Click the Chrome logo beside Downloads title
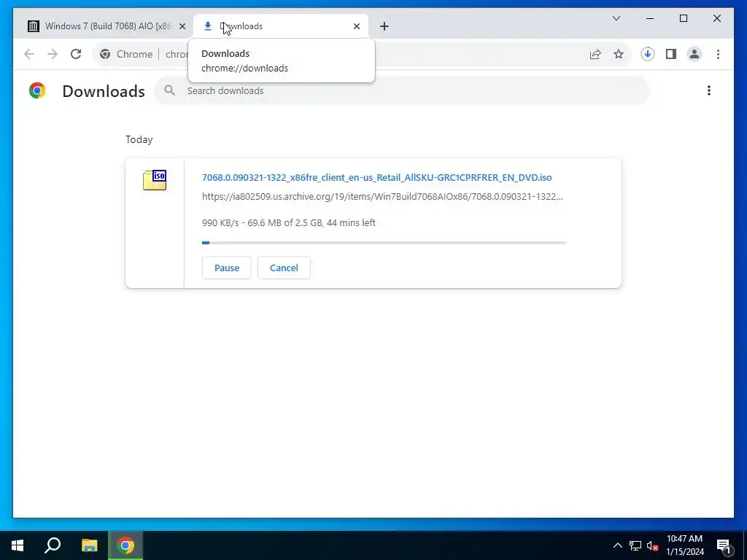The height and width of the screenshot is (560, 747). point(37,90)
